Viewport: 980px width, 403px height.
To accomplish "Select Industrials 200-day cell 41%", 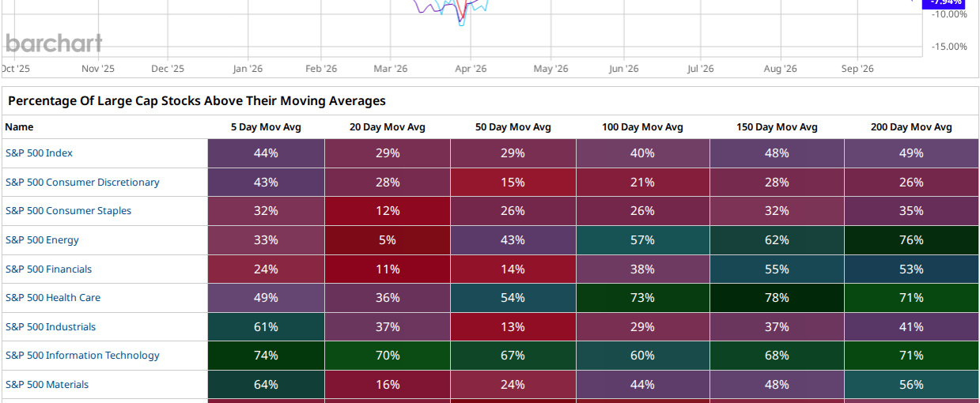I will 911,327.
